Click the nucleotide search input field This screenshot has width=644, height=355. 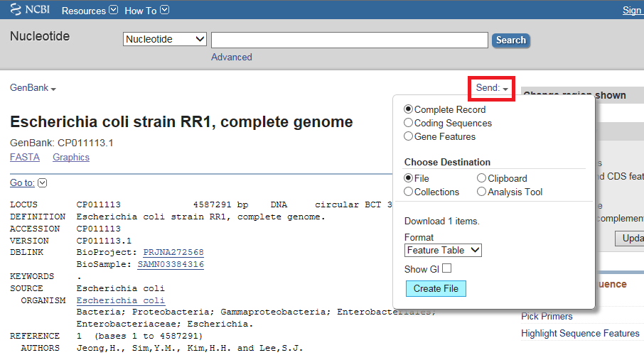point(349,40)
